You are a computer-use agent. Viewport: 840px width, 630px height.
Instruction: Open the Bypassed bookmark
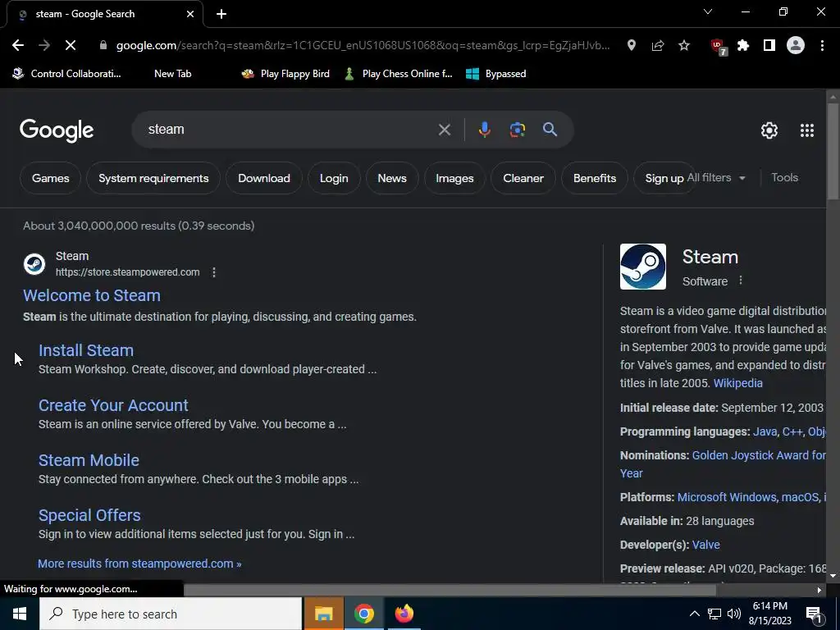(496, 74)
